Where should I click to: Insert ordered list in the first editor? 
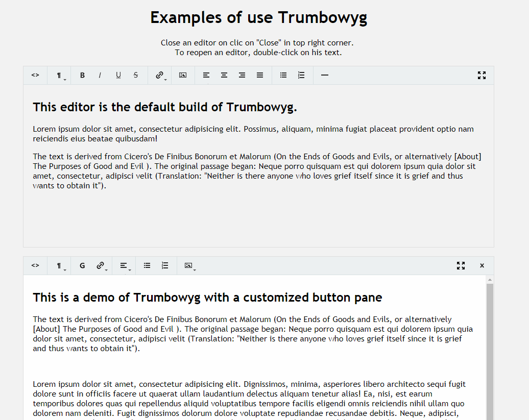coord(301,75)
